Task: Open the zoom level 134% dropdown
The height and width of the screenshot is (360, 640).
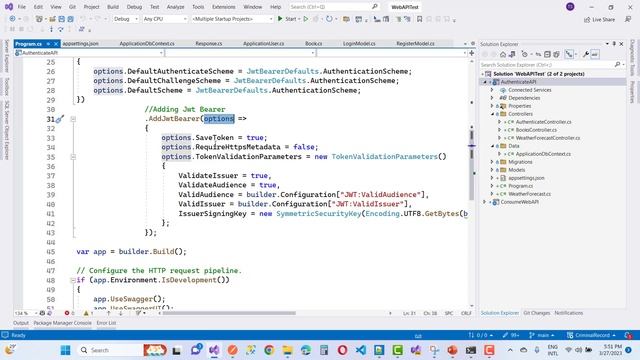Action: (x=25, y=313)
